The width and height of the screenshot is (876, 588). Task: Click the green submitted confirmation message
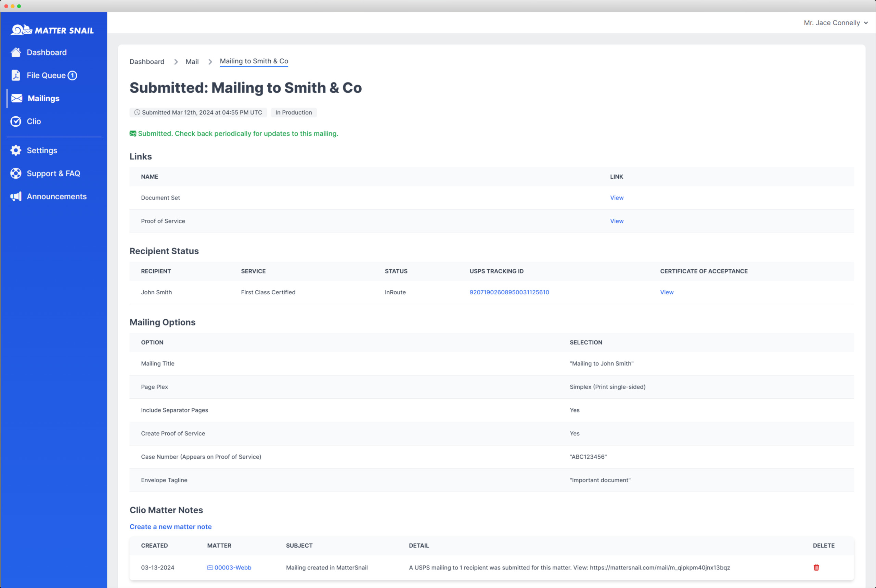point(237,133)
